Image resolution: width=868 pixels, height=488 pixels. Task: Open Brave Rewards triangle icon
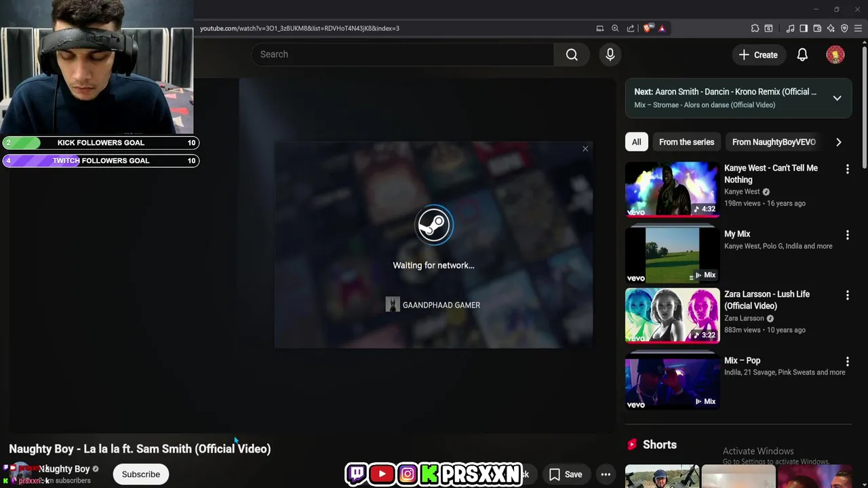[662, 28]
